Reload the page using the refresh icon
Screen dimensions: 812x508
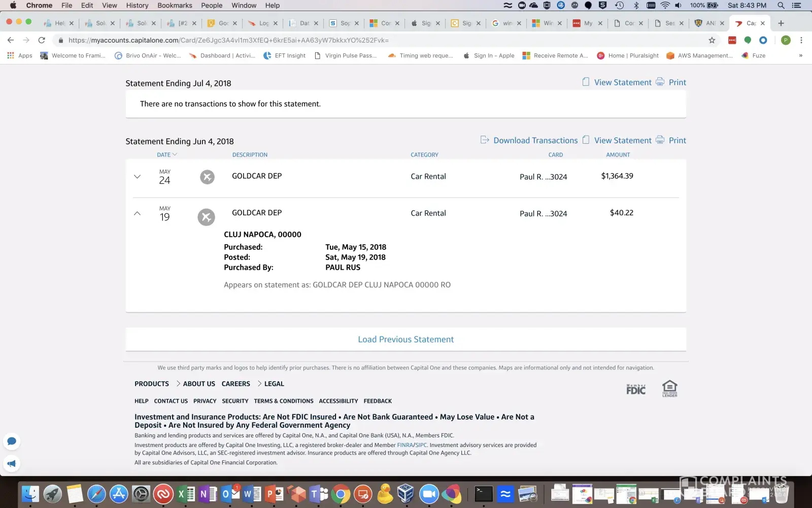click(42, 40)
